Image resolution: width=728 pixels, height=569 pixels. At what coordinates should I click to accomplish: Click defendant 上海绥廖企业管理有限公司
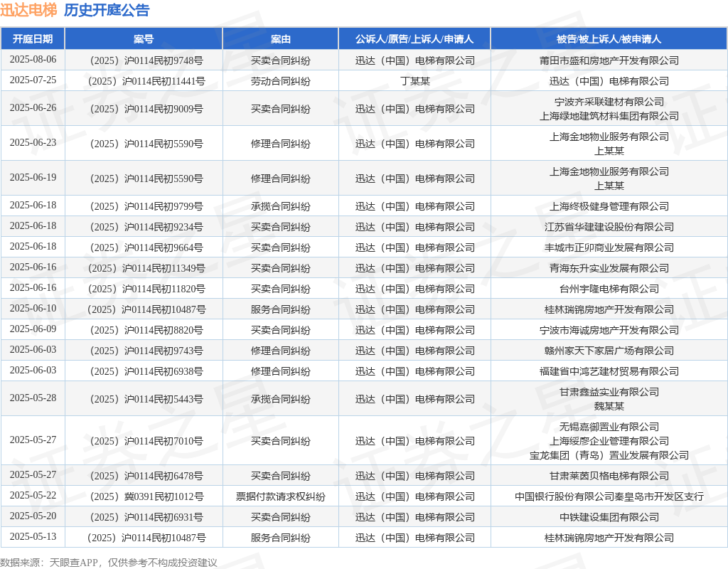click(609, 441)
